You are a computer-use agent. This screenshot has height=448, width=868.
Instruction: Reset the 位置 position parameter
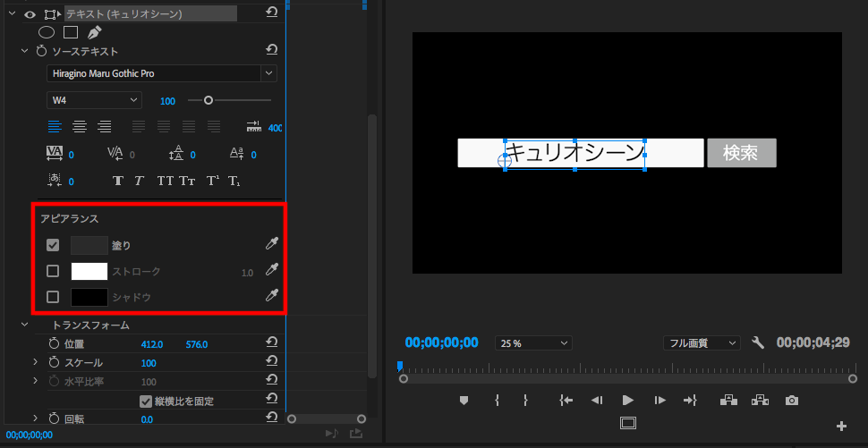272,343
